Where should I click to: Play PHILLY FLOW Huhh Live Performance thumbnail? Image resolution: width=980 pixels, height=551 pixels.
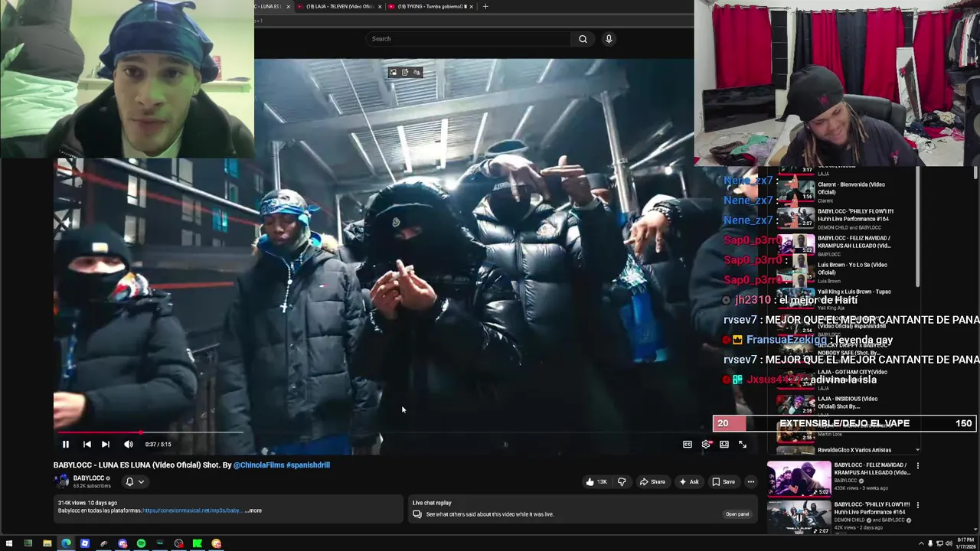point(799,518)
